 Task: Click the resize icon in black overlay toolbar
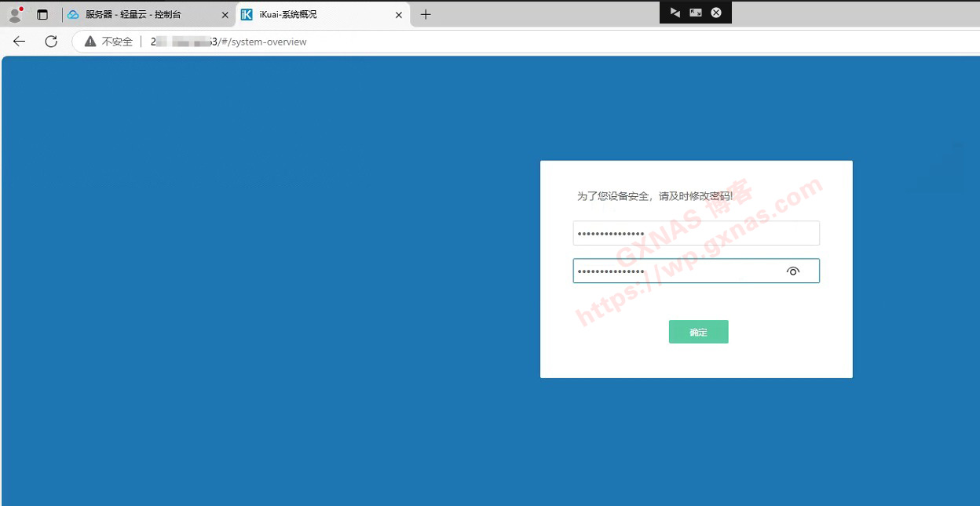pos(695,13)
